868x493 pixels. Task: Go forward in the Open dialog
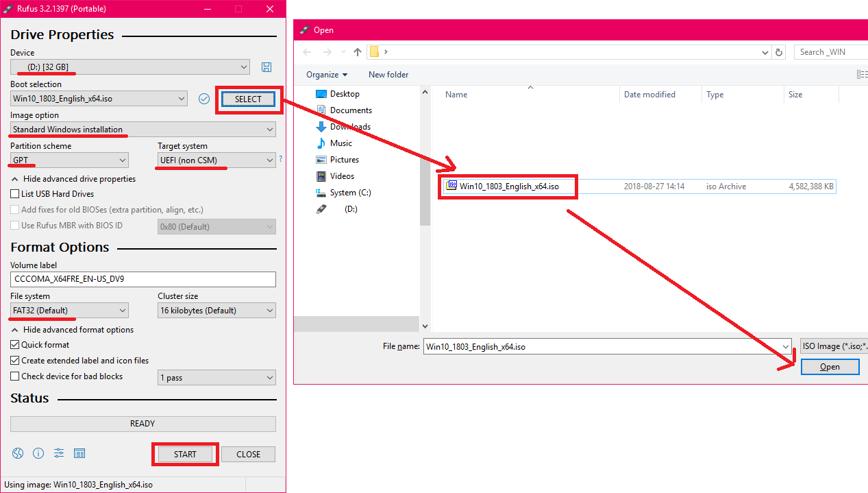click(327, 52)
